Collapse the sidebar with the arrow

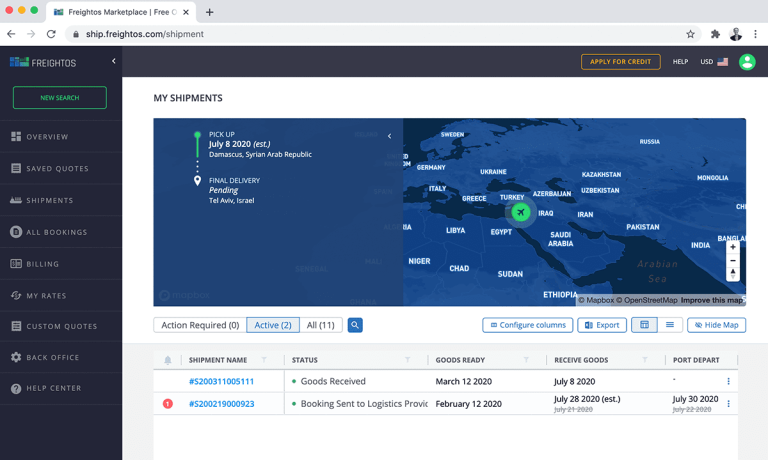(x=113, y=62)
